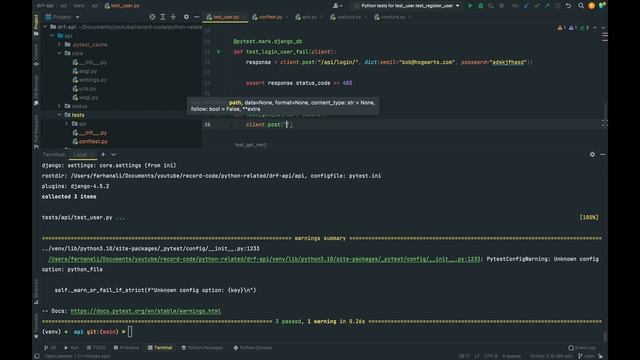Run test_login_user_fail via gutter arrow
Screen dimensions: 640x360
(219, 52)
